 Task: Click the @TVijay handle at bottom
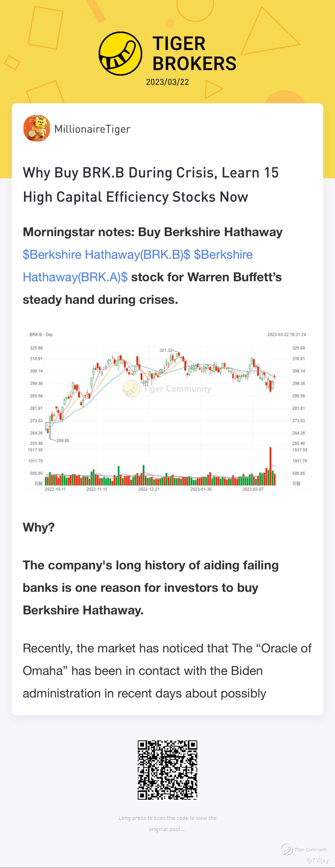pyautogui.click(x=317, y=860)
